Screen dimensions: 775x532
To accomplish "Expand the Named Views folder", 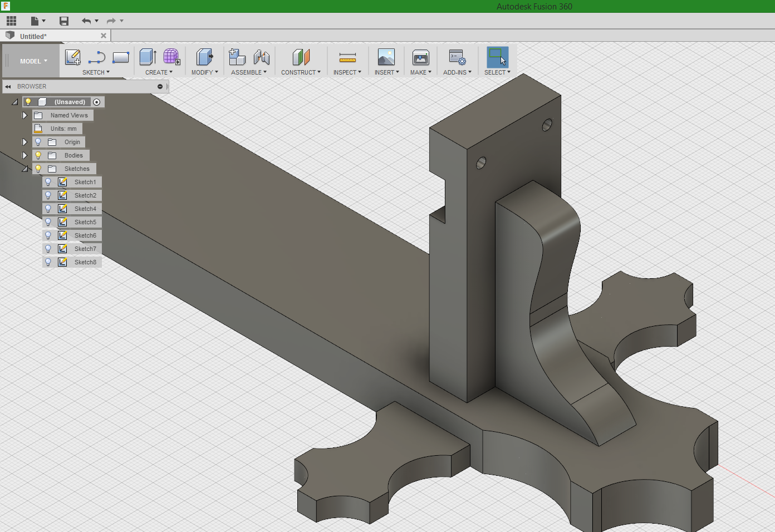I will pyautogui.click(x=24, y=115).
